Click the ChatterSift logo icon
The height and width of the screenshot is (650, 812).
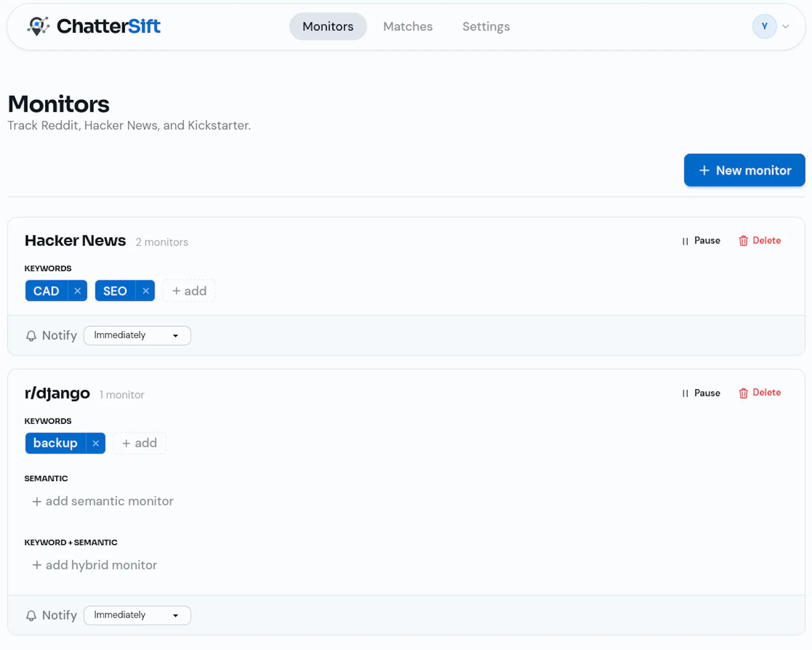coord(38,26)
